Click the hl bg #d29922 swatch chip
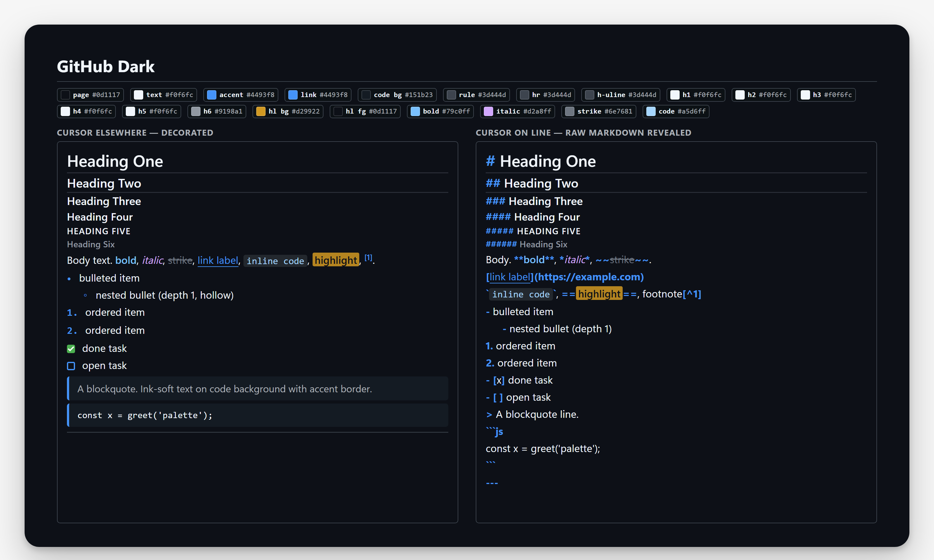 pos(288,111)
